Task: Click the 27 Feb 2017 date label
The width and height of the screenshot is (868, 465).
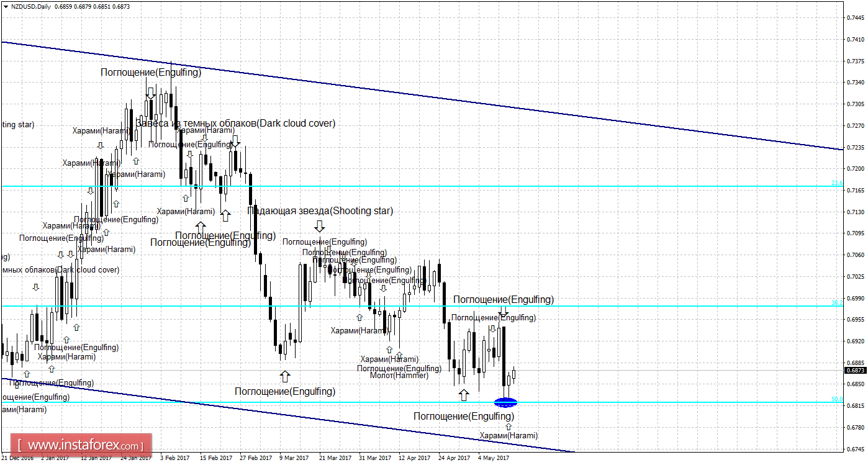Action: tap(256, 458)
